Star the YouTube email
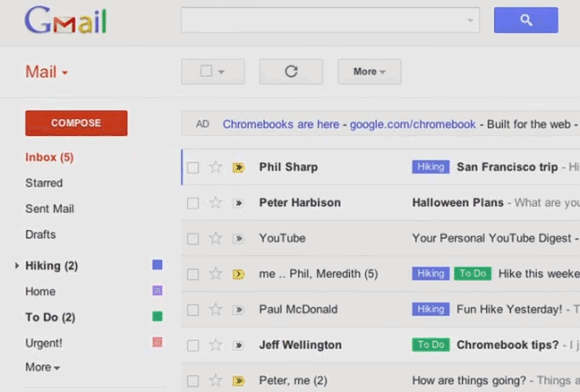The width and height of the screenshot is (580, 392). coord(215,238)
